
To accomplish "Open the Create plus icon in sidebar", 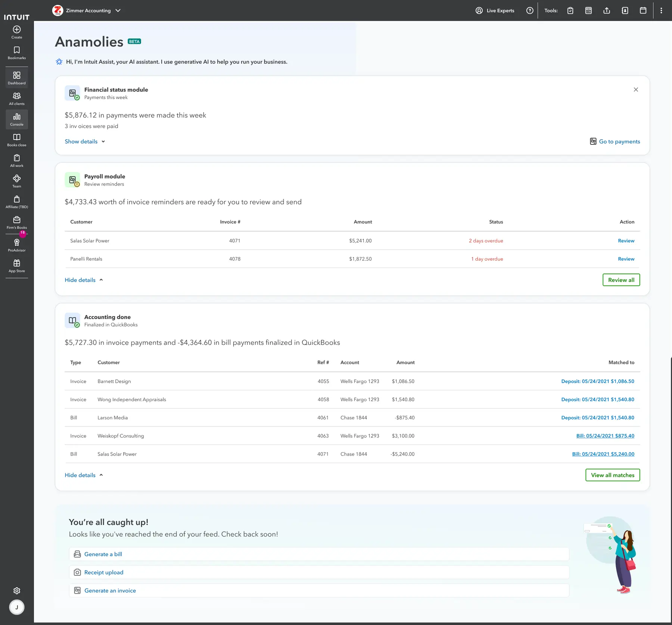I will [x=17, y=29].
